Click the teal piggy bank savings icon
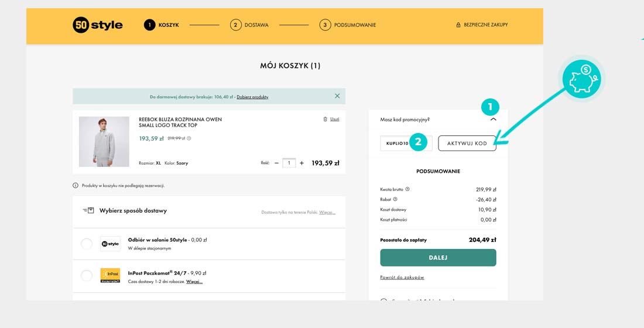 pos(581,79)
